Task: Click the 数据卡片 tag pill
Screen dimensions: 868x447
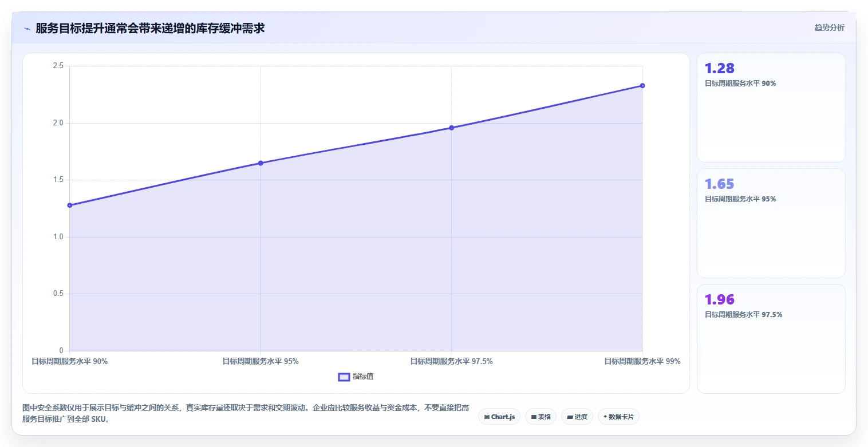Action: pos(618,417)
